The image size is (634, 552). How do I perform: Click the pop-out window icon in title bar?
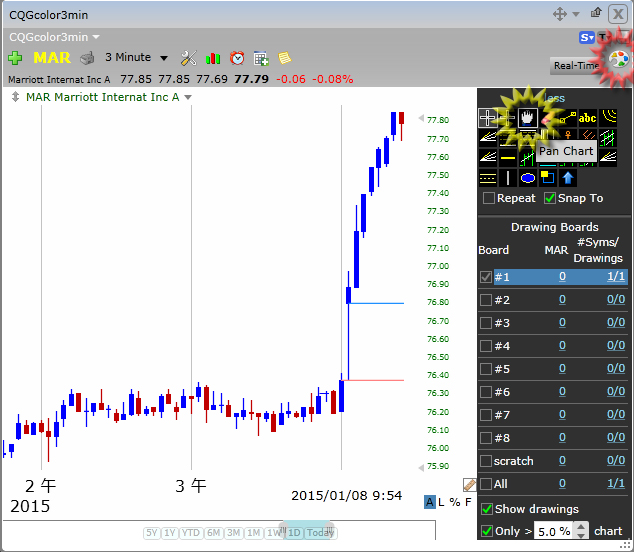(596, 13)
